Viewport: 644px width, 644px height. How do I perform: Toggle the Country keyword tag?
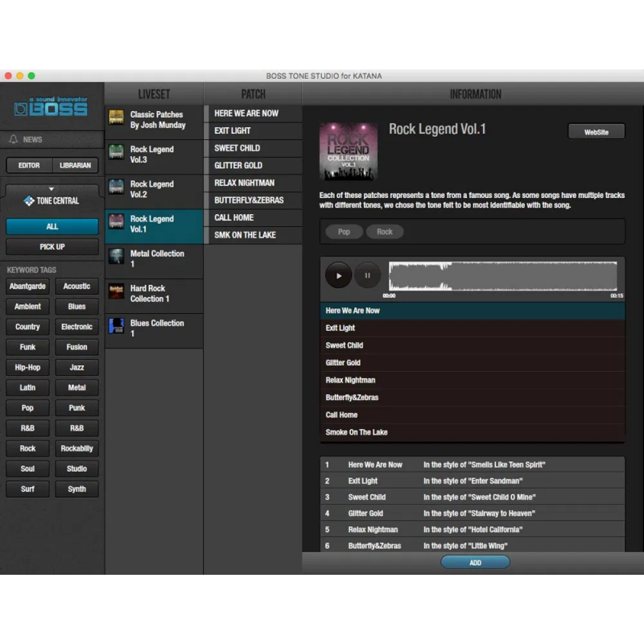click(x=27, y=327)
